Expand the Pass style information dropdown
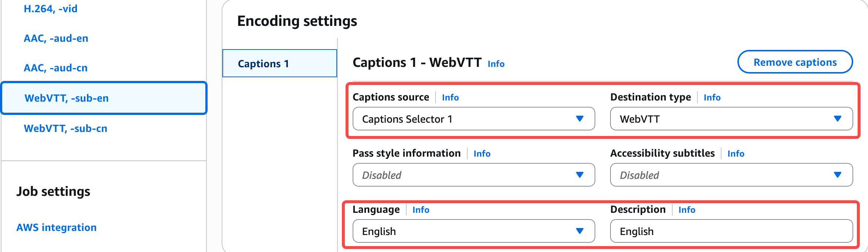Viewport: 868px width, 252px height. click(474, 175)
